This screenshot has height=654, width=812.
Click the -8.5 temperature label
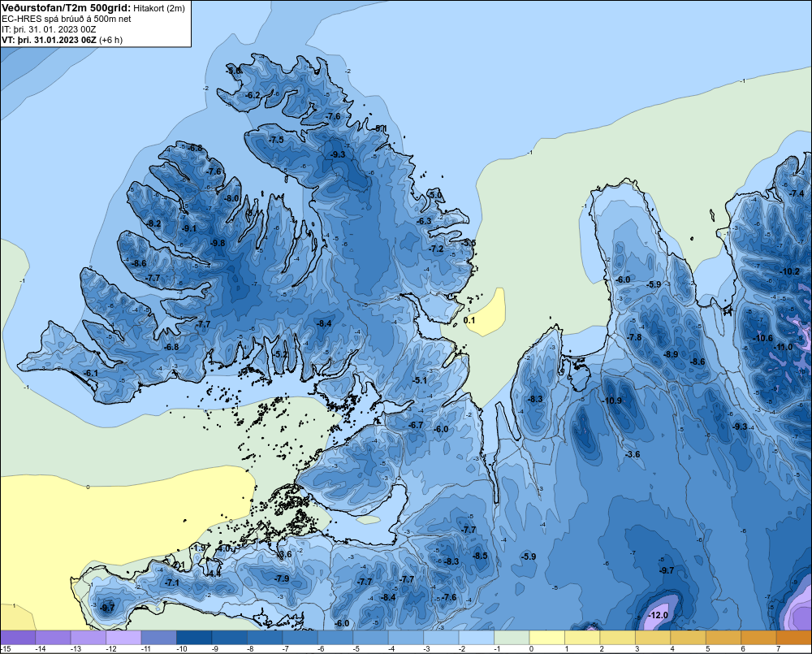(480, 556)
